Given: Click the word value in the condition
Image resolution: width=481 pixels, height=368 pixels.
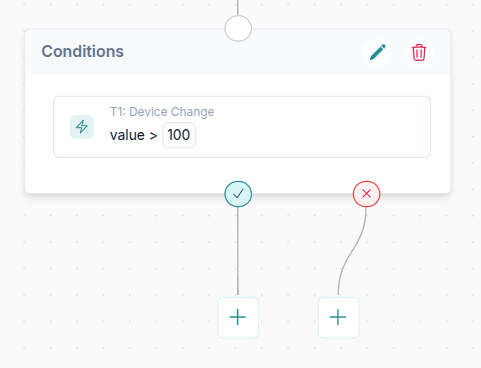Looking at the screenshot, I should pyautogui.click(x=127, y=135).
